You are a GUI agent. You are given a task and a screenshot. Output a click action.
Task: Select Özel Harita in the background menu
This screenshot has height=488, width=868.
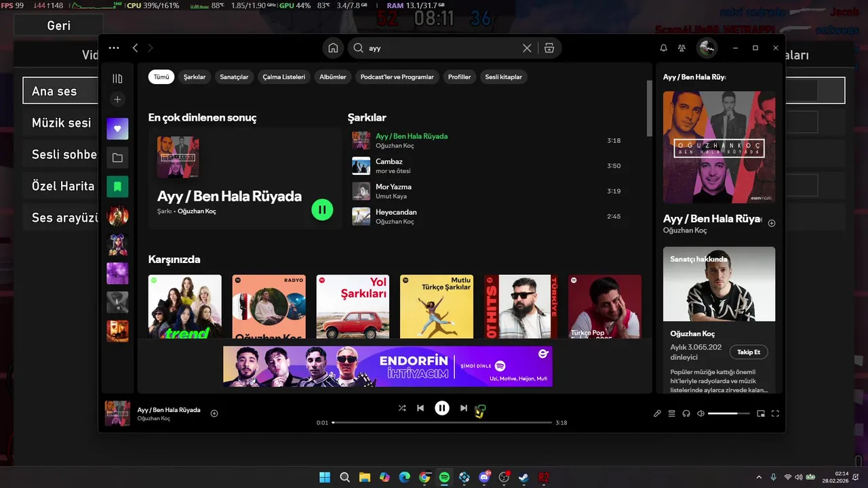62,186
